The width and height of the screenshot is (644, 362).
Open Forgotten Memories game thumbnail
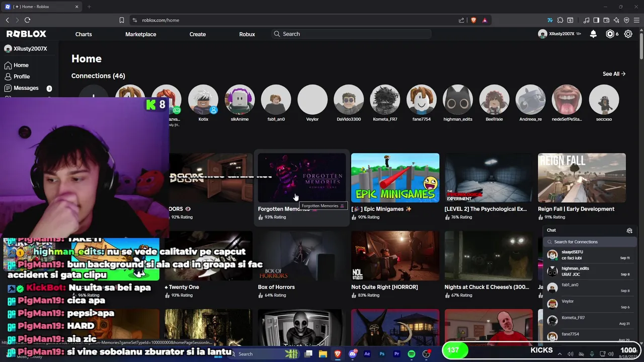302,177
